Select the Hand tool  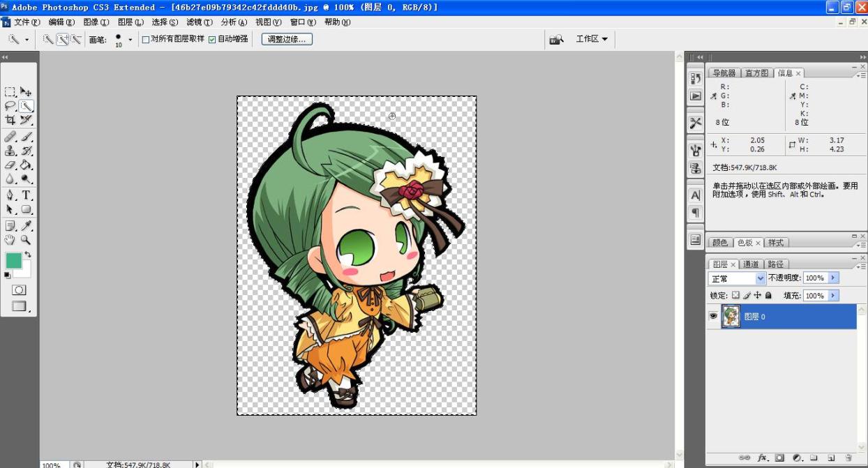click(x=10, y=240)
